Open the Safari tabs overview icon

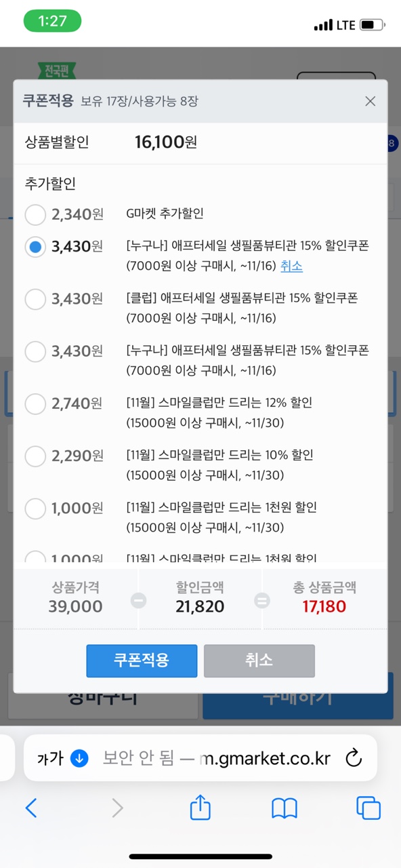pos(368,808)
